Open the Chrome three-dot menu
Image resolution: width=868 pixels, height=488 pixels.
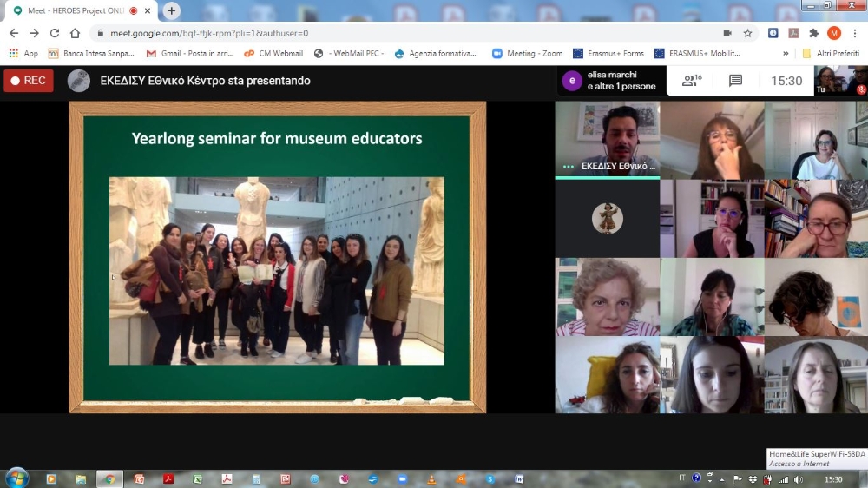pos(854,33)
